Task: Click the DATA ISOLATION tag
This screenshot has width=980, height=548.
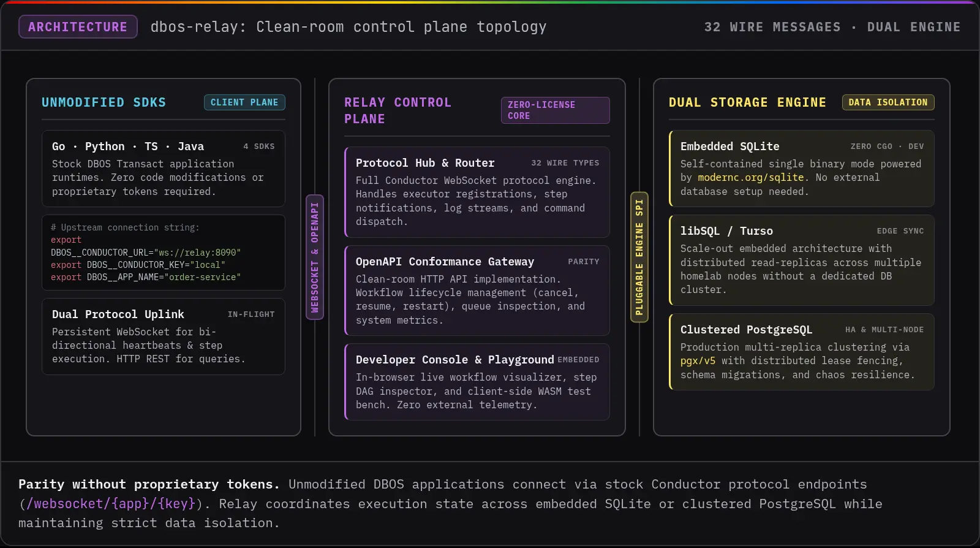Action: click(x=888, y=102)
